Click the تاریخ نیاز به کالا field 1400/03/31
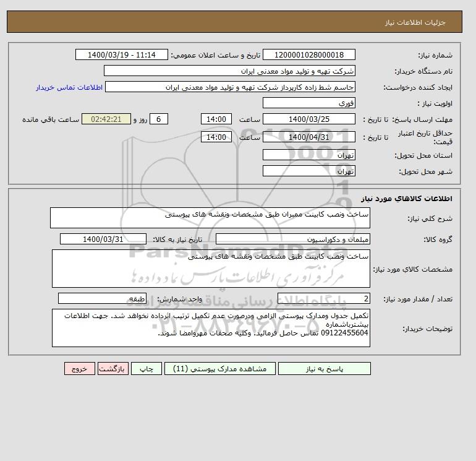Screen dimensions: 476x461 [x=103, y=239]
